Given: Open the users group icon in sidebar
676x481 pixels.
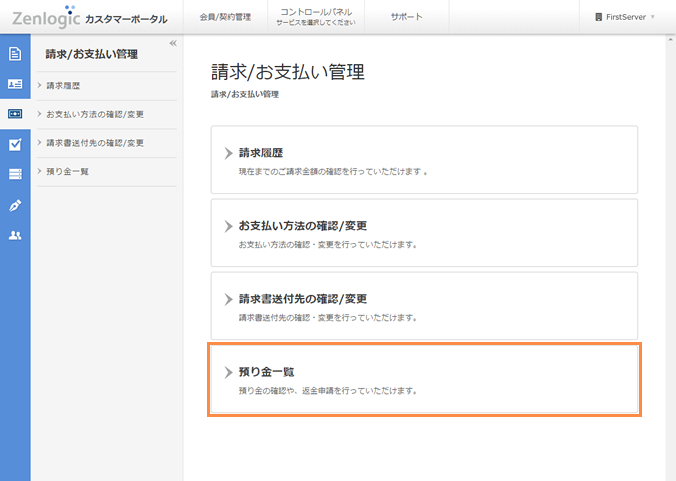Looking at the screenshot, I should pyautogui.click(x=15, y=235).
